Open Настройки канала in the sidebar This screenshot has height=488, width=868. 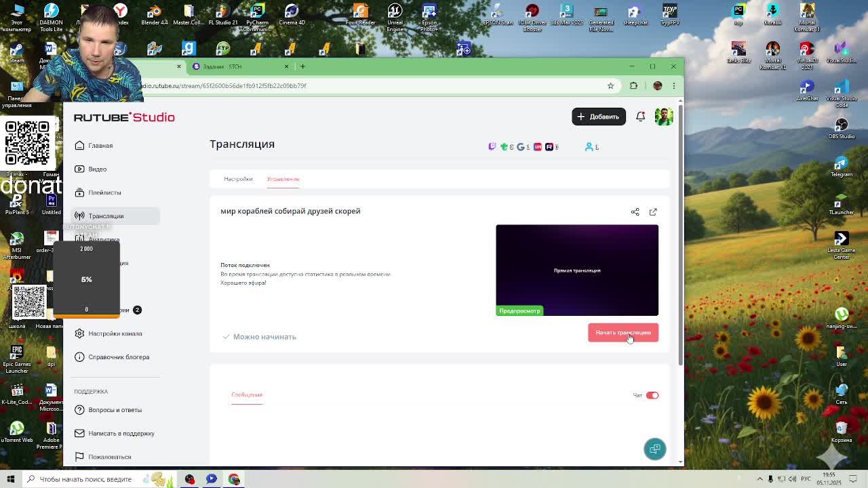click(x=115, y=333)
